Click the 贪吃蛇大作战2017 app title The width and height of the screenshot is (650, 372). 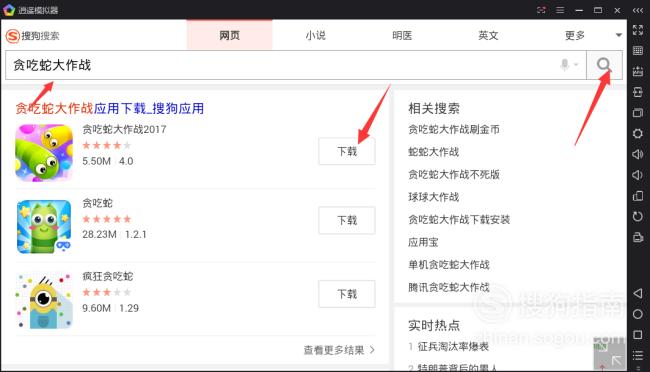pos(124,129)
